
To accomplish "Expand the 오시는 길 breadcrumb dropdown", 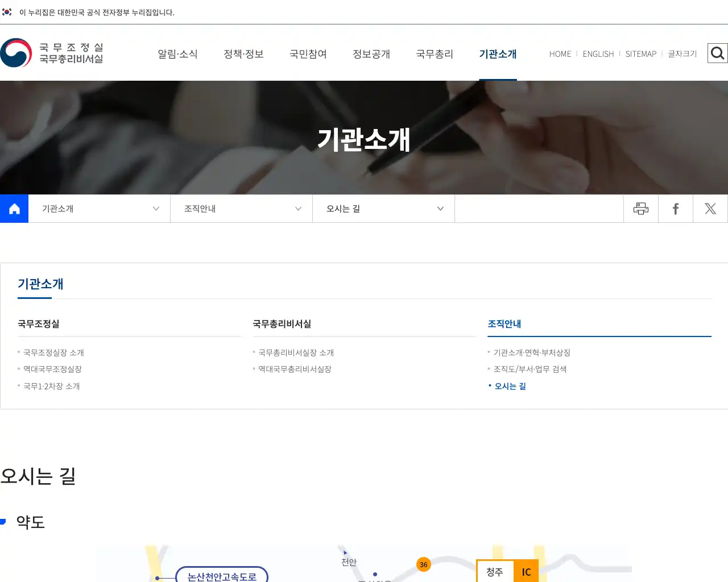I will click(384, 209).
